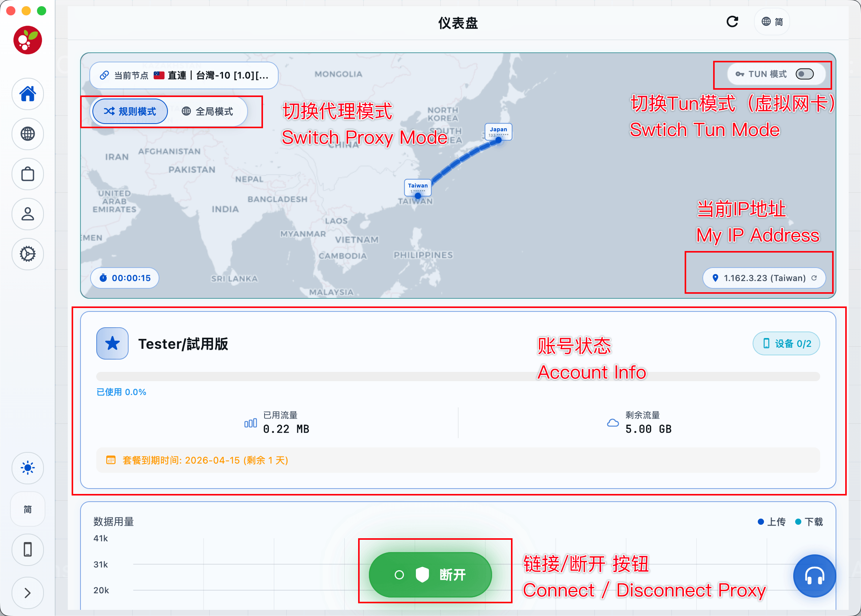Open the language dropdown in the header
This screenshot has width=861, height=616.
tap(772, 22)
